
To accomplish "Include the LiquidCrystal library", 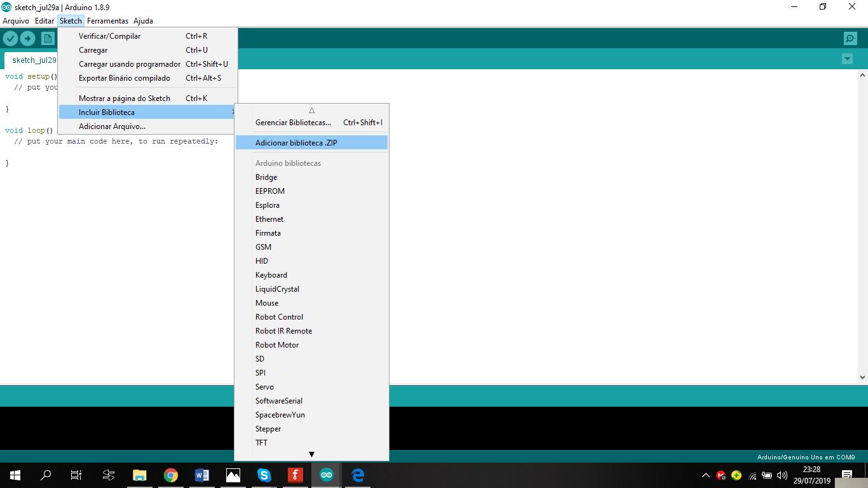I will point(311,289).
